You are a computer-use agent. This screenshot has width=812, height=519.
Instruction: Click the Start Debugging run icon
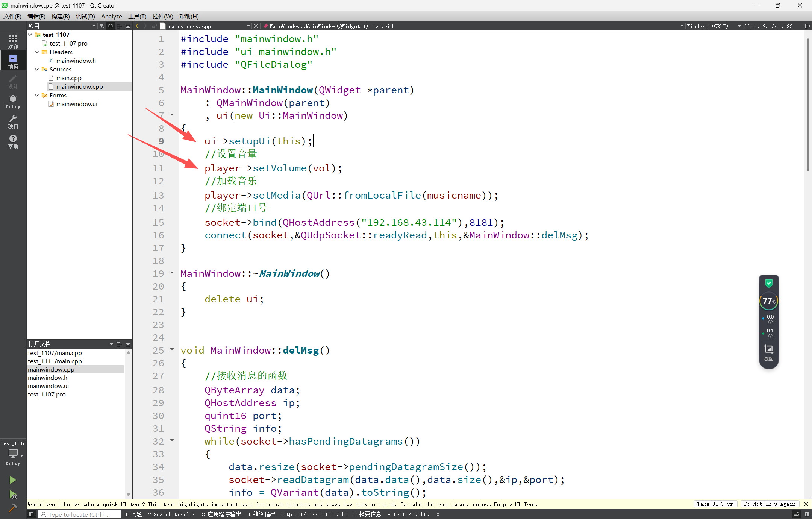(x=12, y=494)
